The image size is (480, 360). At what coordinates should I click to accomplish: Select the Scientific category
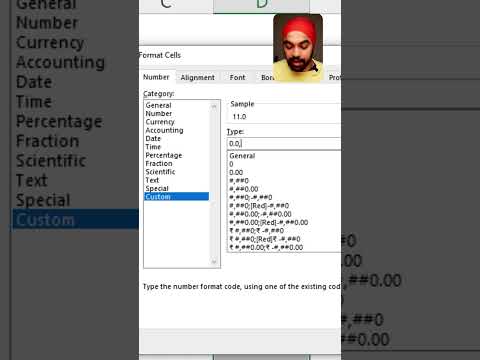[160, 172]
